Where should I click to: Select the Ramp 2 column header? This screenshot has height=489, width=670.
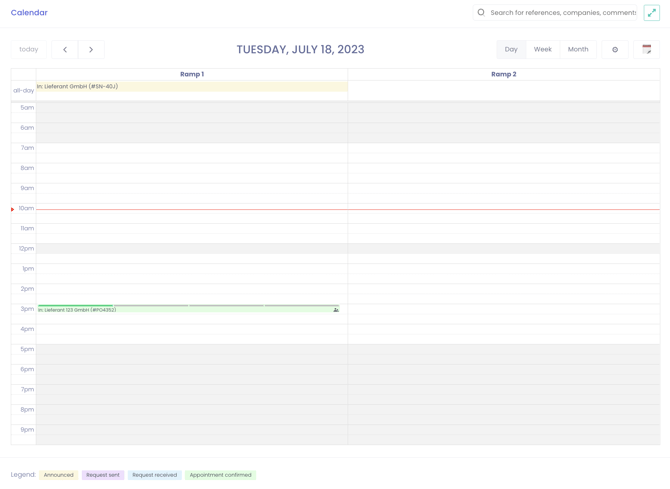503,74
